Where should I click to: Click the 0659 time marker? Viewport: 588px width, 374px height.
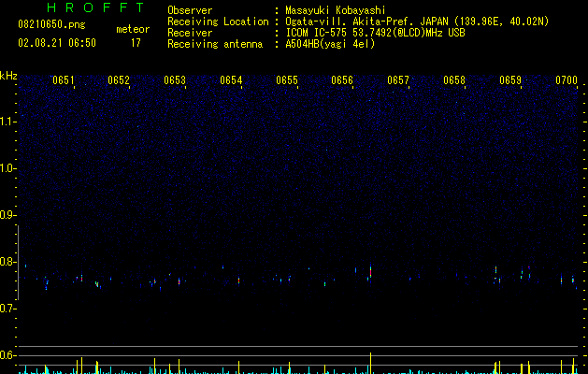point(510,80)
